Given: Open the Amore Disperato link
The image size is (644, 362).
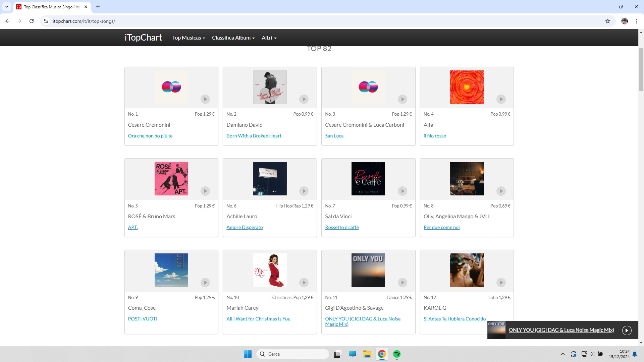Looking at the screenshot, I should click(x=245, y=227).
